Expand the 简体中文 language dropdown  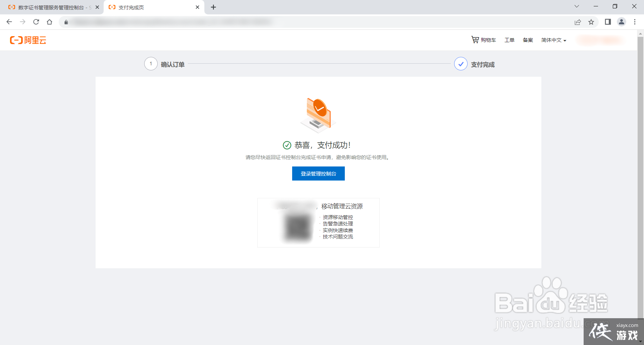click(x=554, y=40)
